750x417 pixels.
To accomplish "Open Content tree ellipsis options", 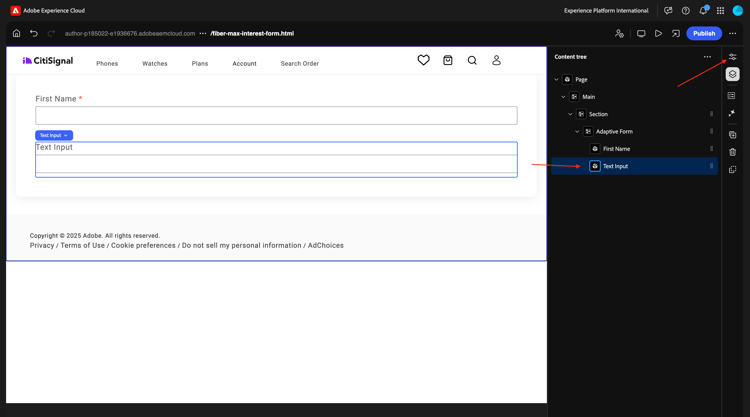I will point(707,57).
